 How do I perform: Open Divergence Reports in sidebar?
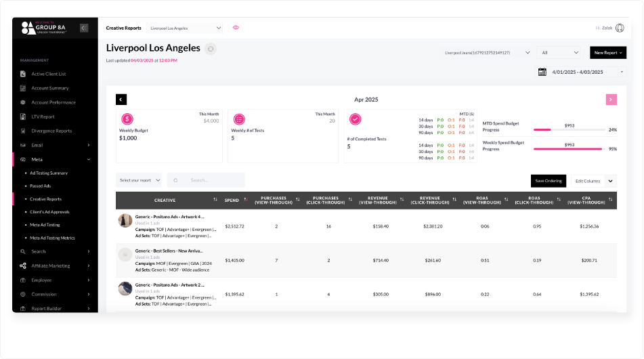51,131
